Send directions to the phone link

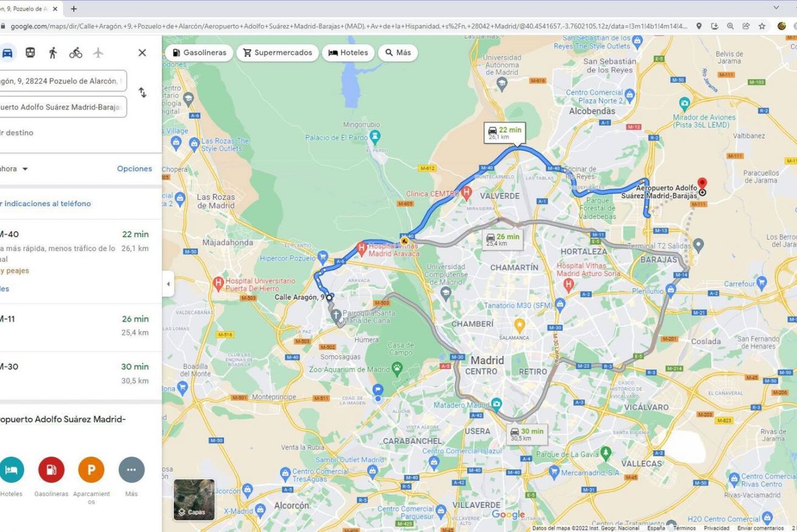[x=46, y=204]
